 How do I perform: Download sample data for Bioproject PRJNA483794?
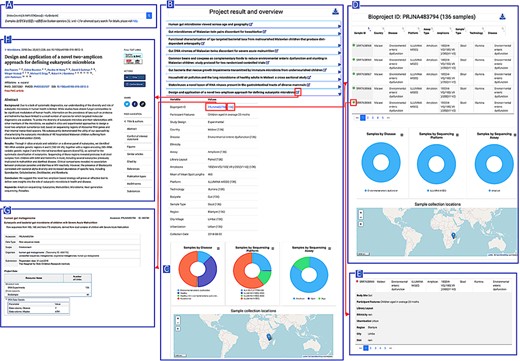[x=502, y=16]
